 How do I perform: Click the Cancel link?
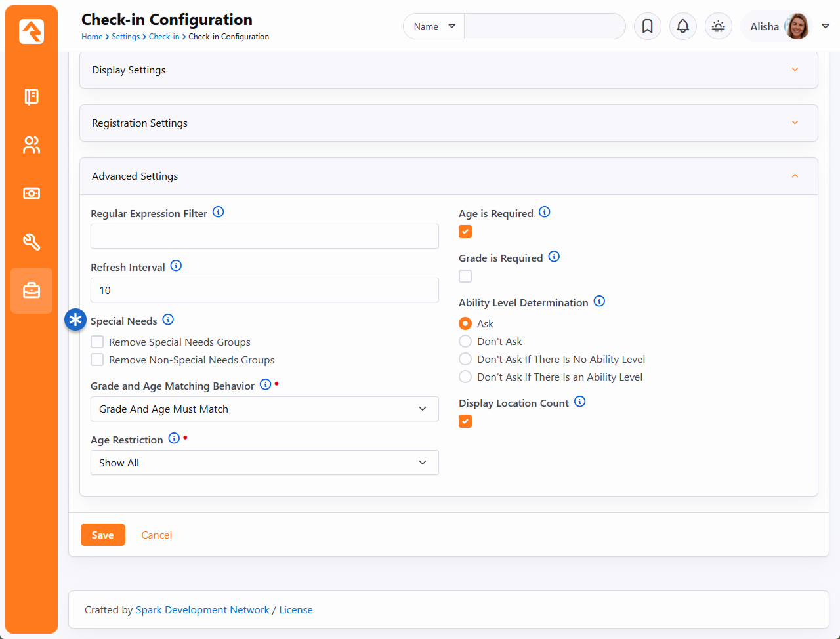pyautogui.click(x=156, y=535)
